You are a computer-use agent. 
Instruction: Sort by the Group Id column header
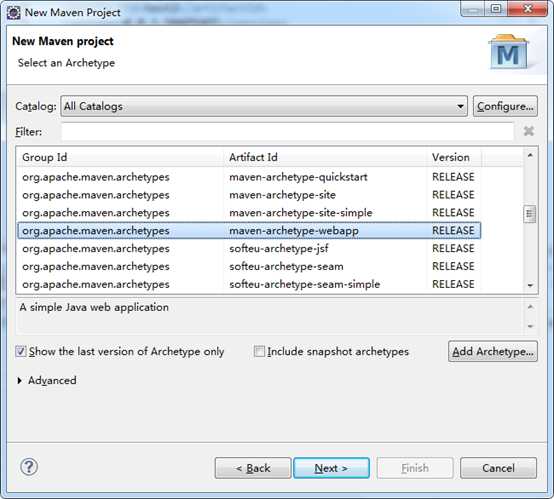tap(120, 157)
